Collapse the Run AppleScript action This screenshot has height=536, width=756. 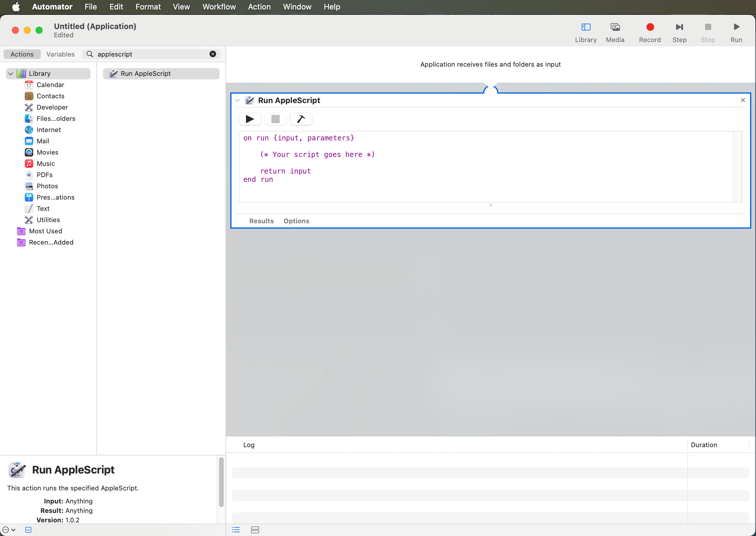click(237, 100)
